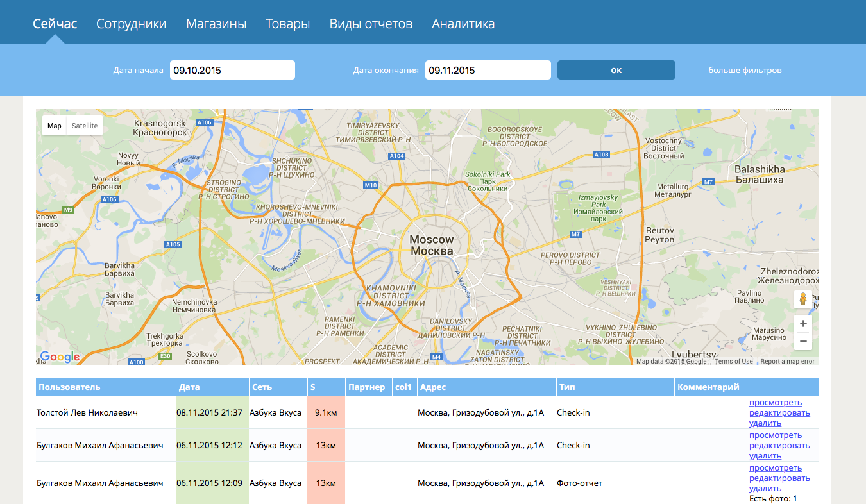This screenshot has height=504, width=866.
Task: Expand больше фильтров link
Action: pos(745,70)
